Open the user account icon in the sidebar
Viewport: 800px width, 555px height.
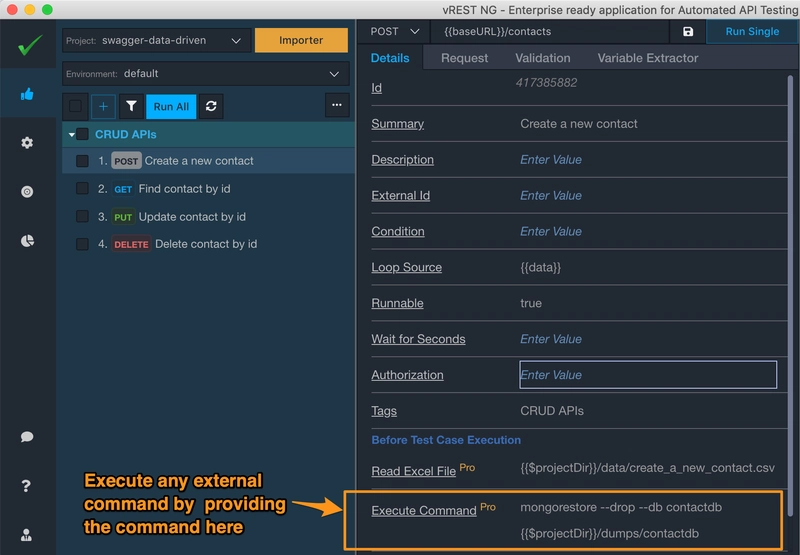[x=27, y=535]
